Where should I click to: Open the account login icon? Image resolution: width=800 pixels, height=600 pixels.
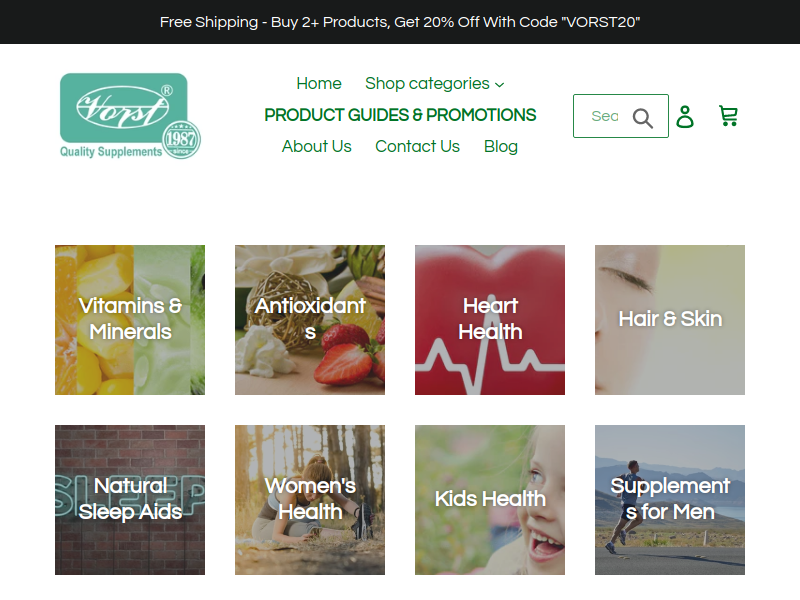(685, 116)
